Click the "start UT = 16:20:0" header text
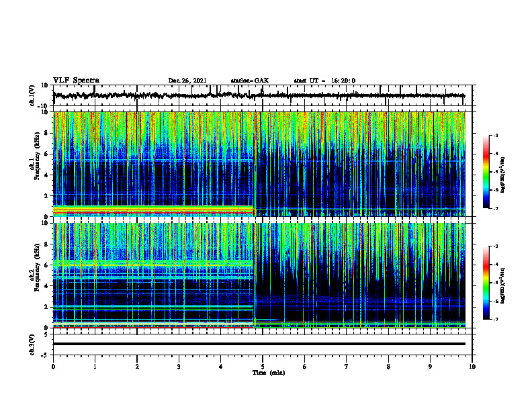The height and width of the screenshot is (411, 532). (x=324, y=81)
